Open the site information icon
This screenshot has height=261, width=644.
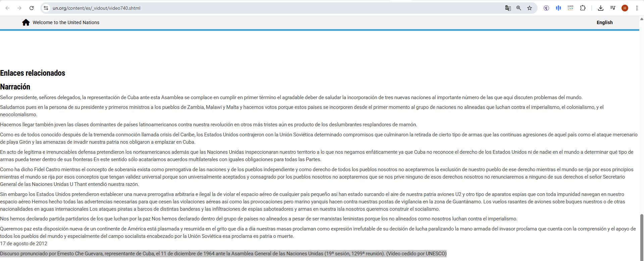(x=46, y=8)
